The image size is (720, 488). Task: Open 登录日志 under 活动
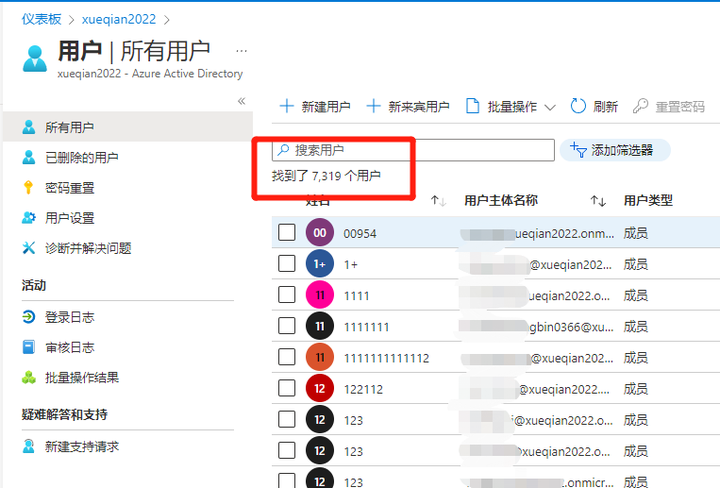[70, 317]
